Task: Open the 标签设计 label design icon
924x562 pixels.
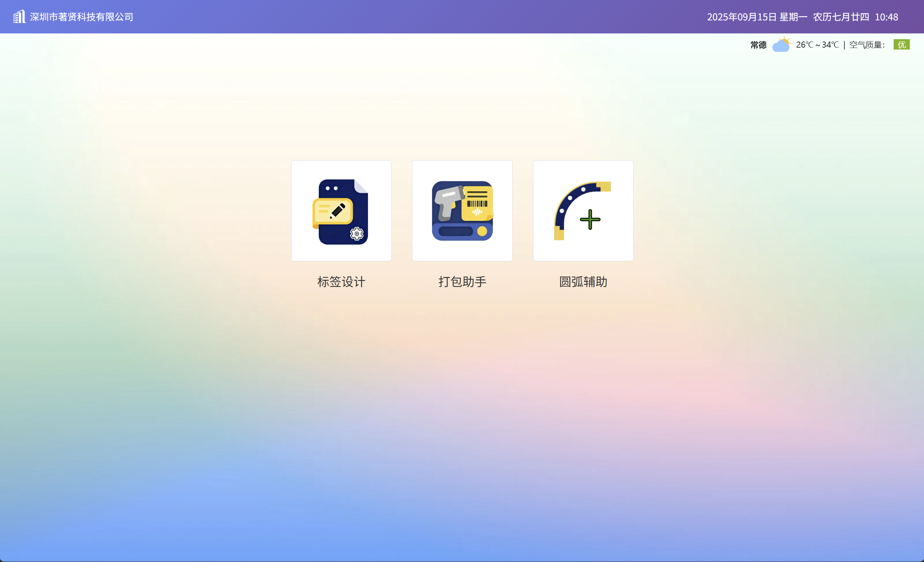Action: (341, 211)
